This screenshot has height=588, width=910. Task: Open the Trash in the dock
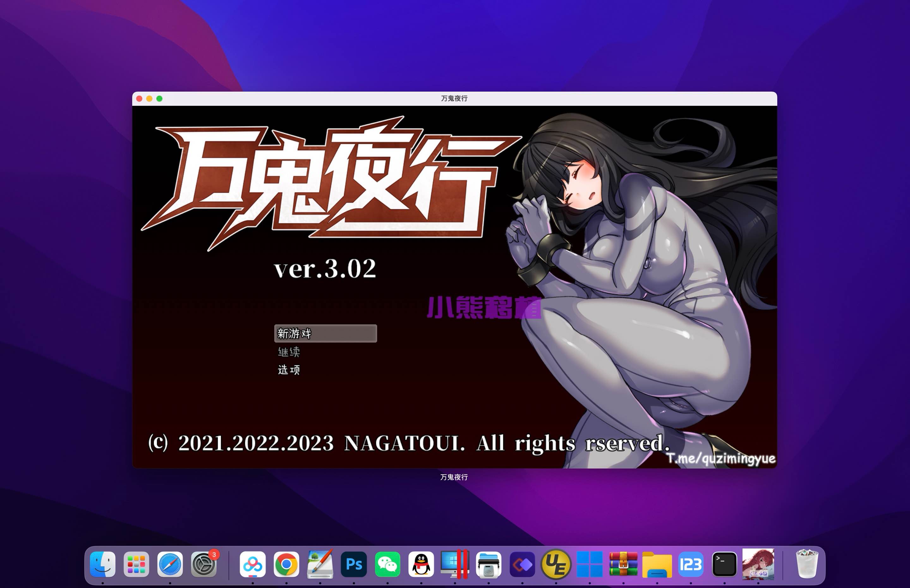tap(806, 564)
